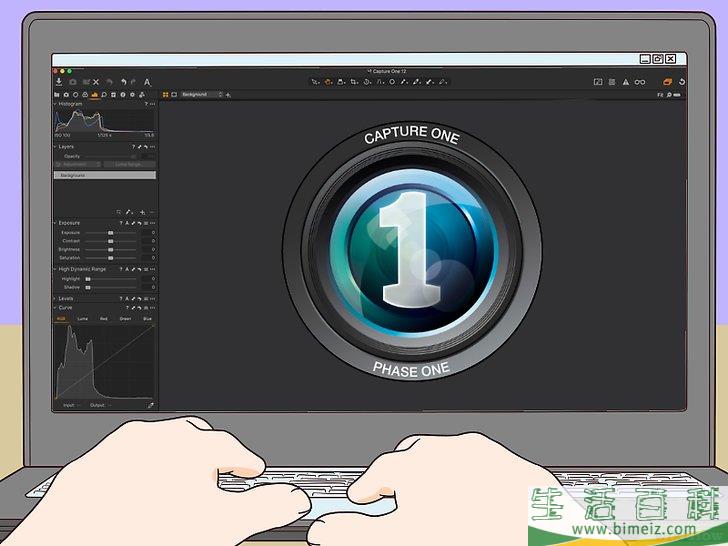728x546 pixels.
Task: Select the Loupe cursor tool
Action: point(341,82)
